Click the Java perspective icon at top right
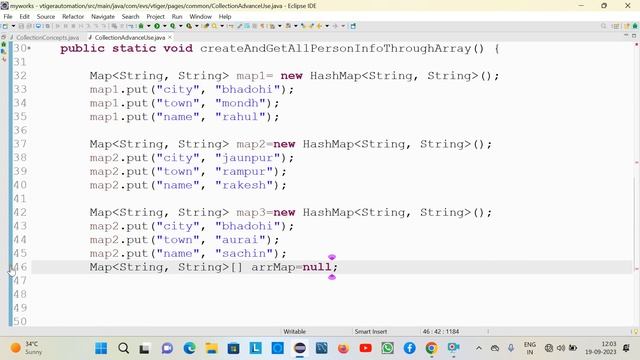 627,26
